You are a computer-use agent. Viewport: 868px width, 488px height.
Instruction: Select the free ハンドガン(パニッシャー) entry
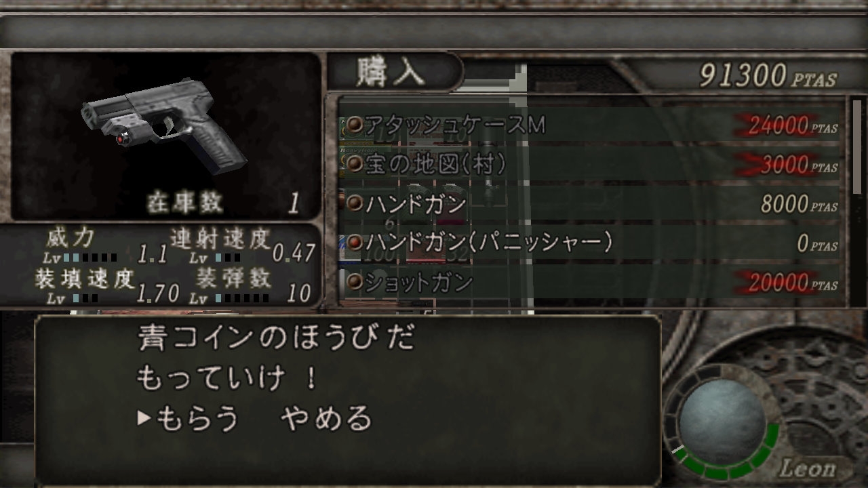click(x=591, y=242)
